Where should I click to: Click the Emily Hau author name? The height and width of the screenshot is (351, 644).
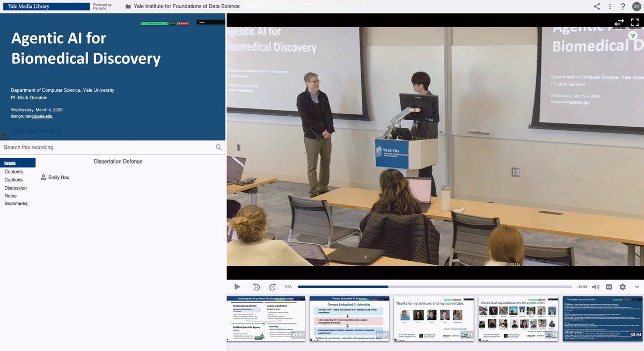tap(58, 177)
